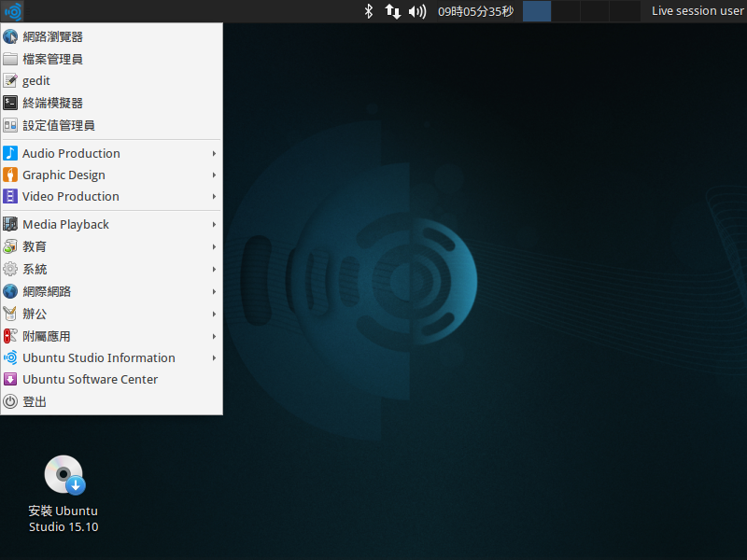Choose the gedit menu entry
Screen dimensions: 747x560
(111, 80)
